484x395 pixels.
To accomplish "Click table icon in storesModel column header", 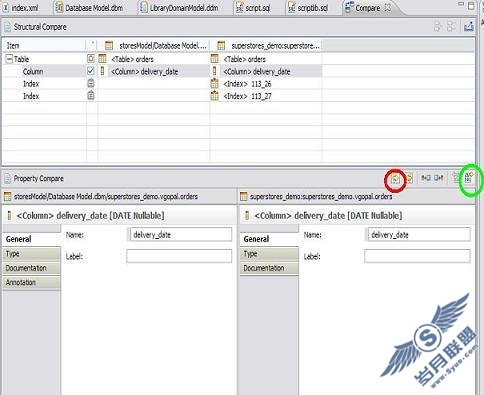I will 109,45.
